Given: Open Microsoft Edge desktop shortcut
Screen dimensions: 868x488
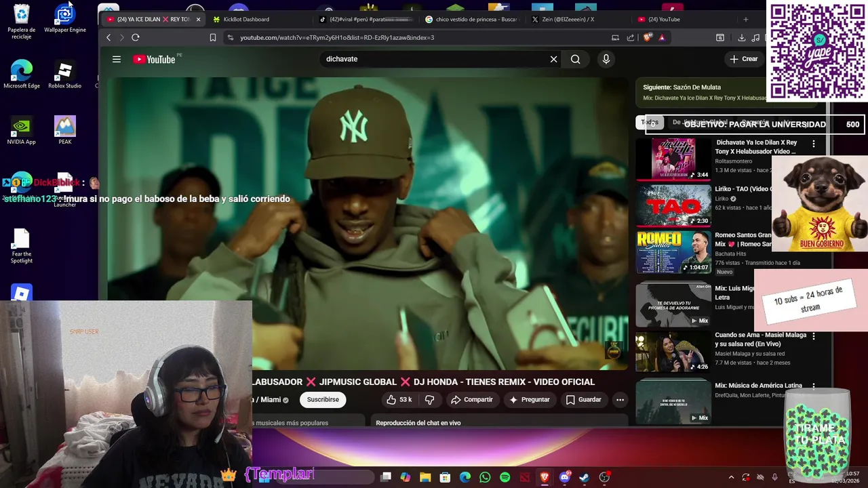Looking at the screenshot, I should (22, 75).
